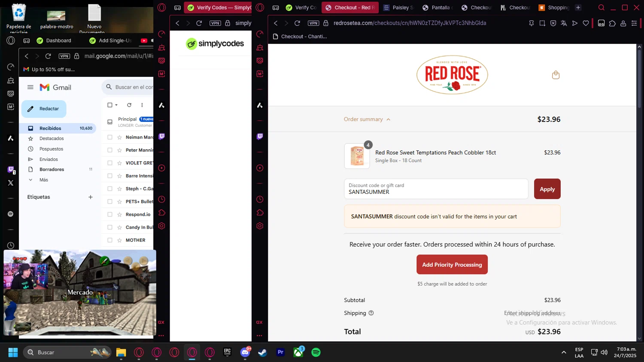Switch to the Checkout tab with PL icon
Screen dimensions: 644x362
pos(515,7)
